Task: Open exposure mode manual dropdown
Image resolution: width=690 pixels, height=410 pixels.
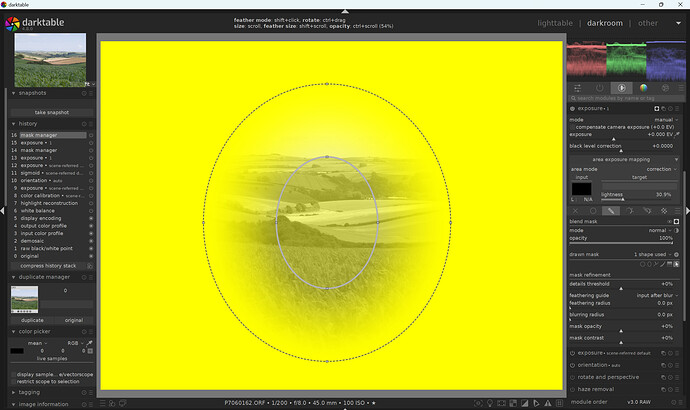Action: coord(666,120)
